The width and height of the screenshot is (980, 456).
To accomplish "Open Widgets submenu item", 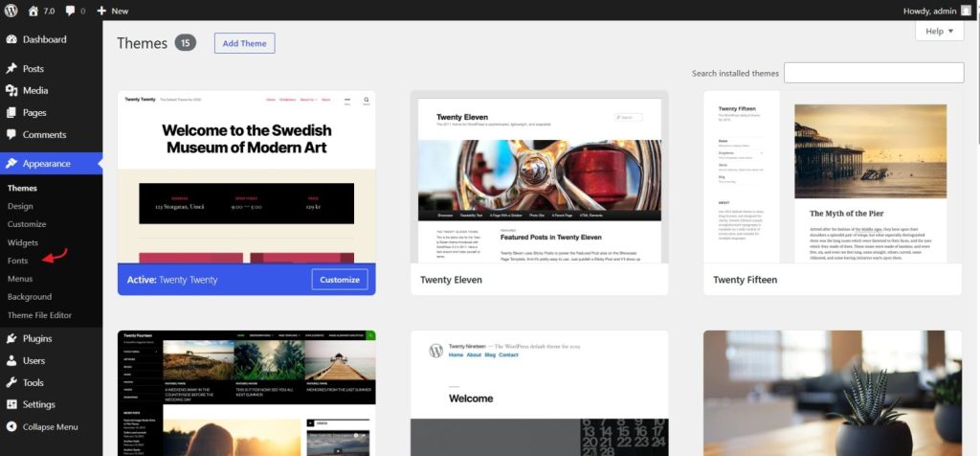I will click(23, 242).
